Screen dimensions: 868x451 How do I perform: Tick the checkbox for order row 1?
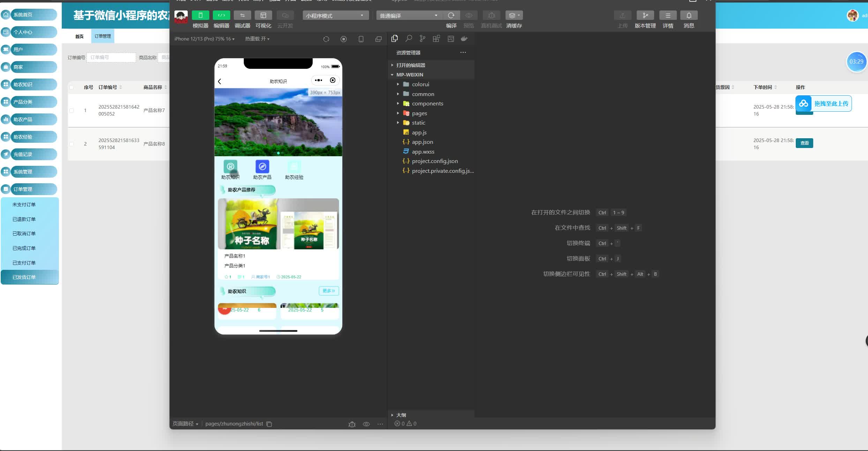[x=72, y=110]
